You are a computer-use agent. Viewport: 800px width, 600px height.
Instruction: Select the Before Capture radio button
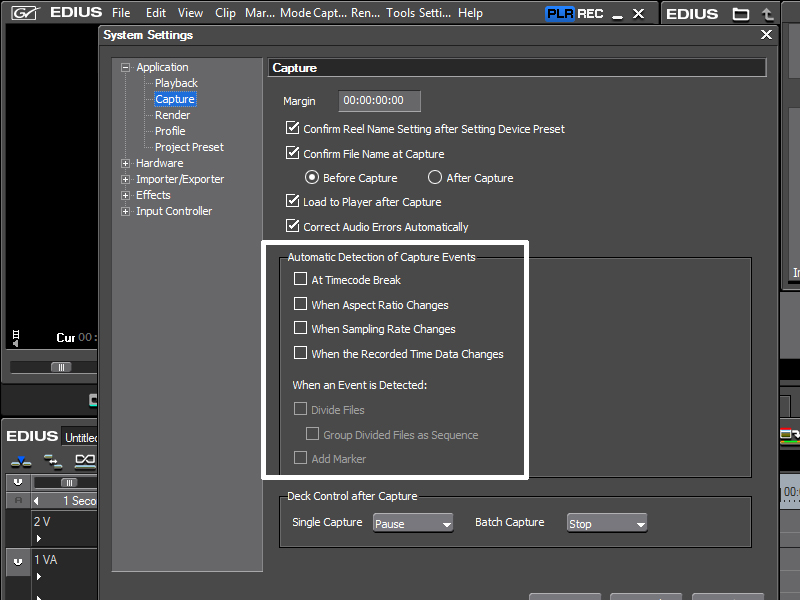312,178
